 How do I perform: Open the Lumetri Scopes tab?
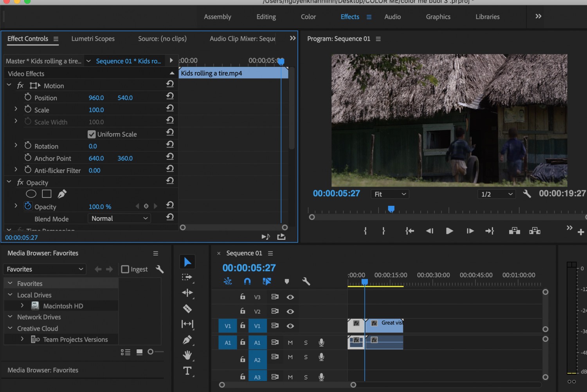tap(93, 39)
